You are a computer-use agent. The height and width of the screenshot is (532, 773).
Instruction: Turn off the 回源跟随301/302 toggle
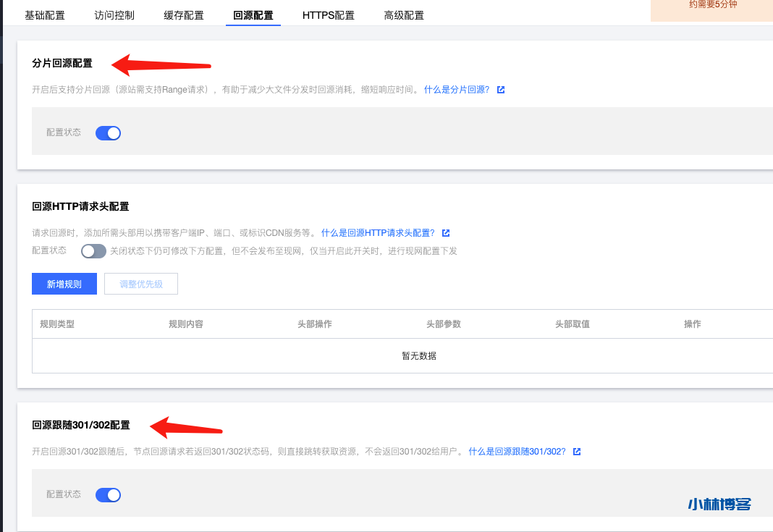pyautogui.click(x=109, y=494)
